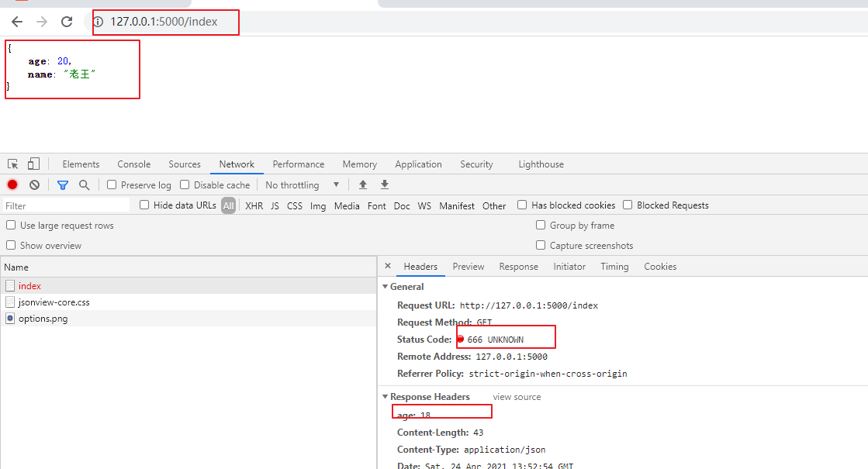Select the index request row
Image resolution: width=868 pixels, height=469 pixels.
click(188, 286)
